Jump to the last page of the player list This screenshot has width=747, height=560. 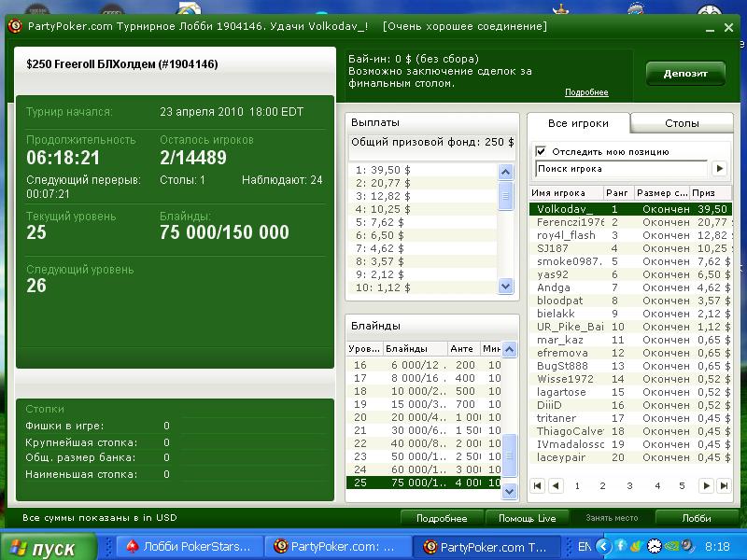click(725, 485)
